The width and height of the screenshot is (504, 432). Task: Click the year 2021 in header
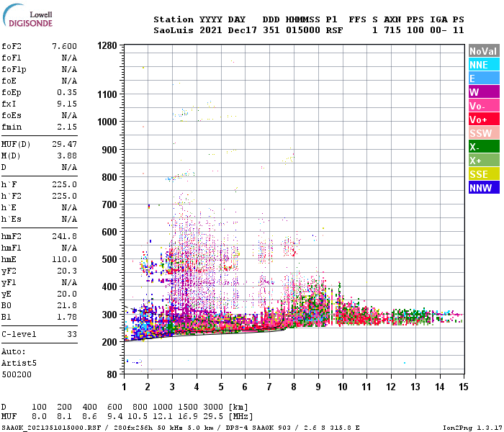tap(210, 30)
